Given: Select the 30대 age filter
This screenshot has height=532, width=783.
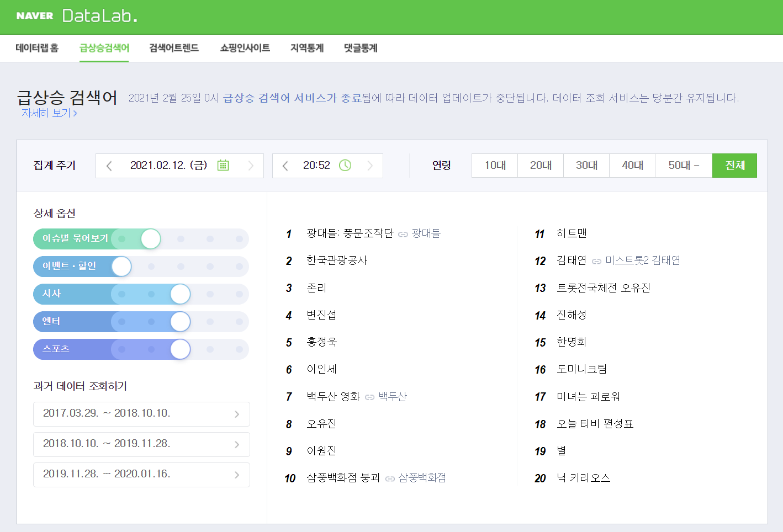Looking at the screenshot, I should point(586,166).
